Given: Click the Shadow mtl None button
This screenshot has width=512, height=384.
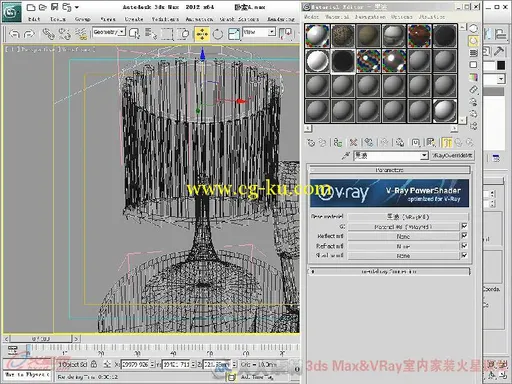Looking at the screenshot, I should coord(403,256).
